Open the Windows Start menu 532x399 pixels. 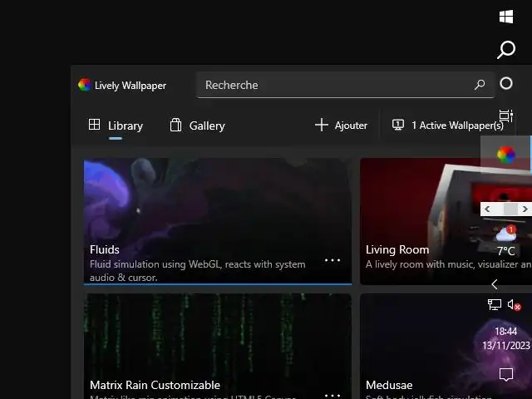[506, 17]
